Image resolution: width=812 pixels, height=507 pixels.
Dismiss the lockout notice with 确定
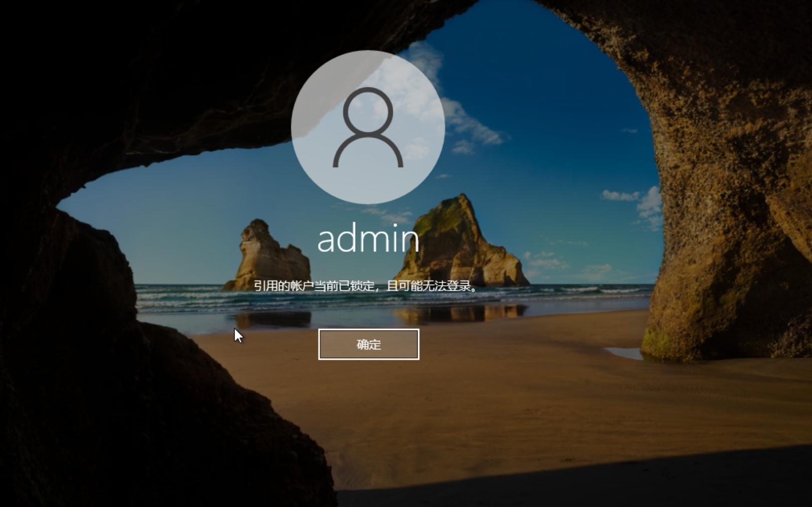[x=368, y=344]
